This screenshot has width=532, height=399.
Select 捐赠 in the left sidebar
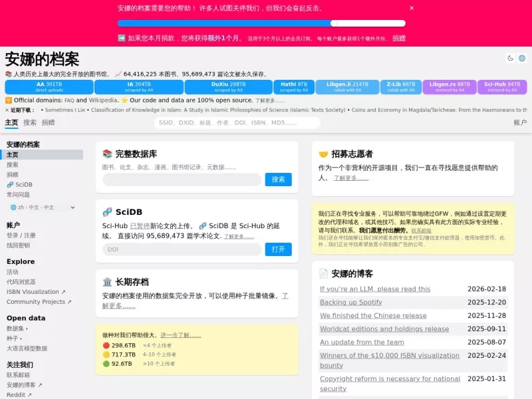12,175
